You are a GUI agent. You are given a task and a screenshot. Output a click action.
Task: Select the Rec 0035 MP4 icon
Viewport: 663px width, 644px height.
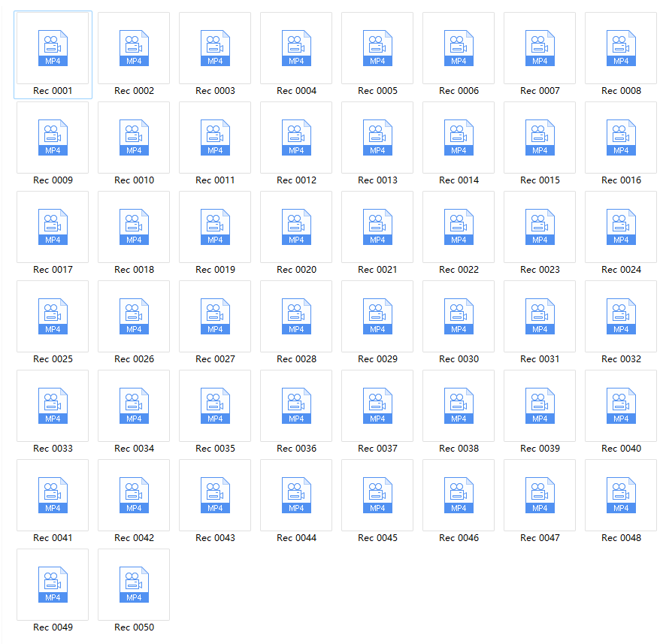click(215, 406)
